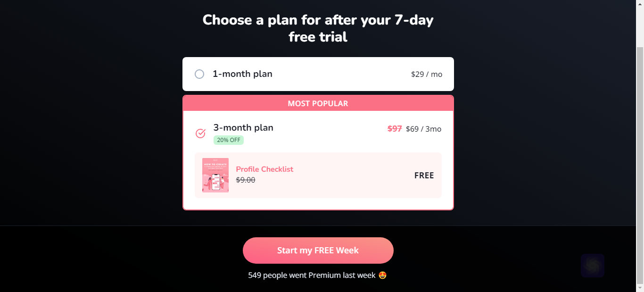This screenshot has height=292, width=644.
Task: Click the scrollbar up arrow
Action: pyautogui.click(x=640, y=4)
